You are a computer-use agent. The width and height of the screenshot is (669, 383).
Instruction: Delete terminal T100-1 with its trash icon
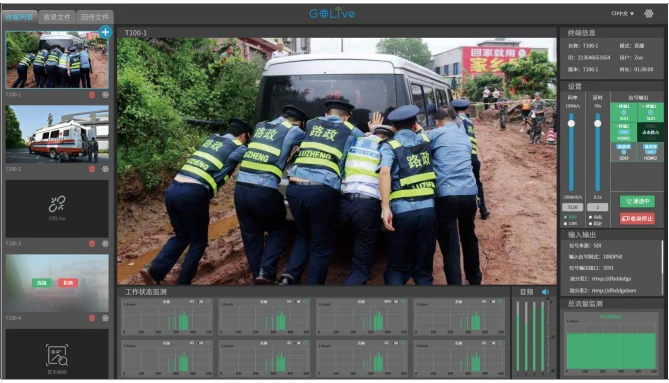(92, 95)
